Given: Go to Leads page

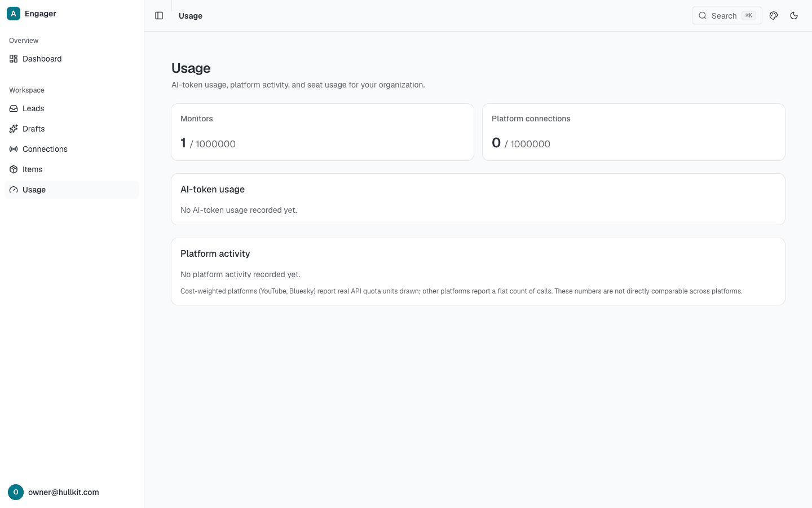Looking at the screenshot, I should pos(72,108).
